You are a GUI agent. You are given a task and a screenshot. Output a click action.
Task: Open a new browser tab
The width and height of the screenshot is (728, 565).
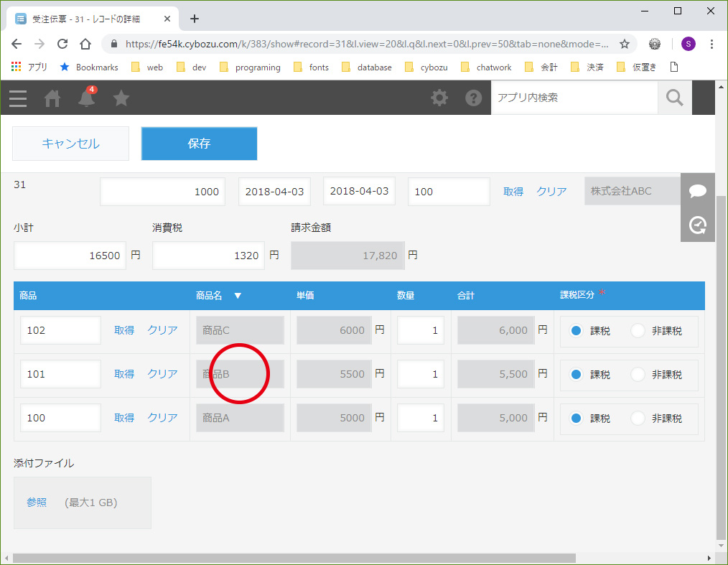[x=195, y=19]
